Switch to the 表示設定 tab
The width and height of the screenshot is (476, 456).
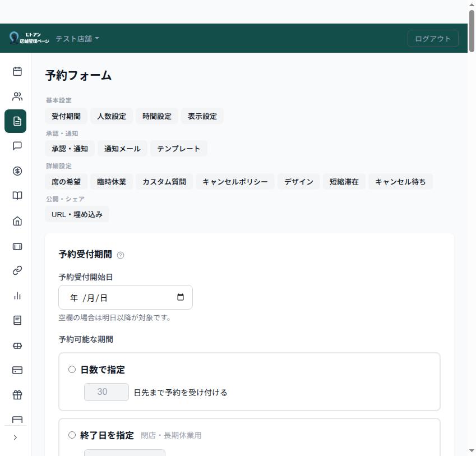click(202, 116)
